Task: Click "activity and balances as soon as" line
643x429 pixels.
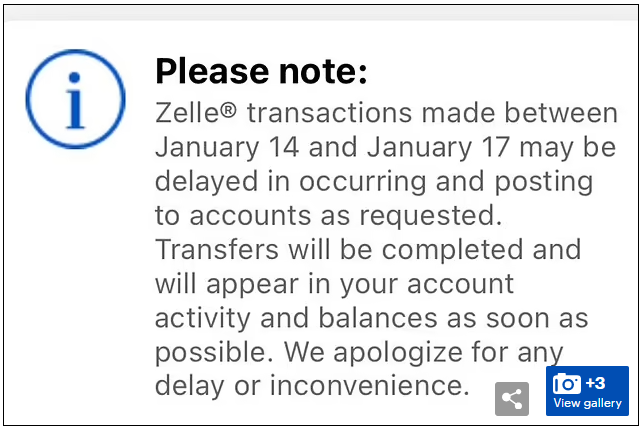Action: point(385,317)
